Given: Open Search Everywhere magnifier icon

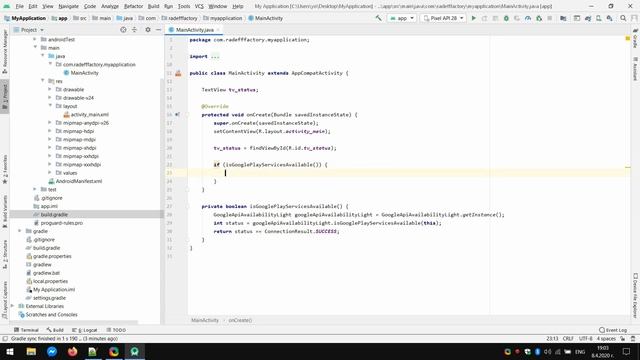Looking at the screenshot, I should click(x=623, y=18).
